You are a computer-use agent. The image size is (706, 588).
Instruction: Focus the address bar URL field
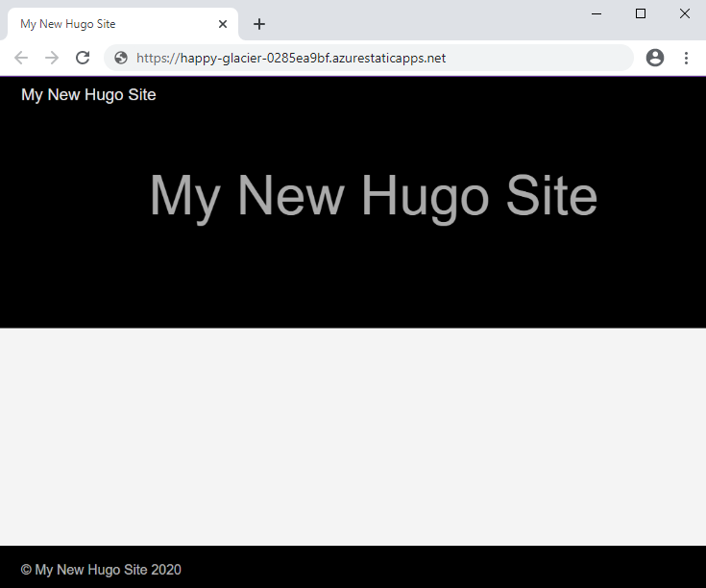pos(368,58)
